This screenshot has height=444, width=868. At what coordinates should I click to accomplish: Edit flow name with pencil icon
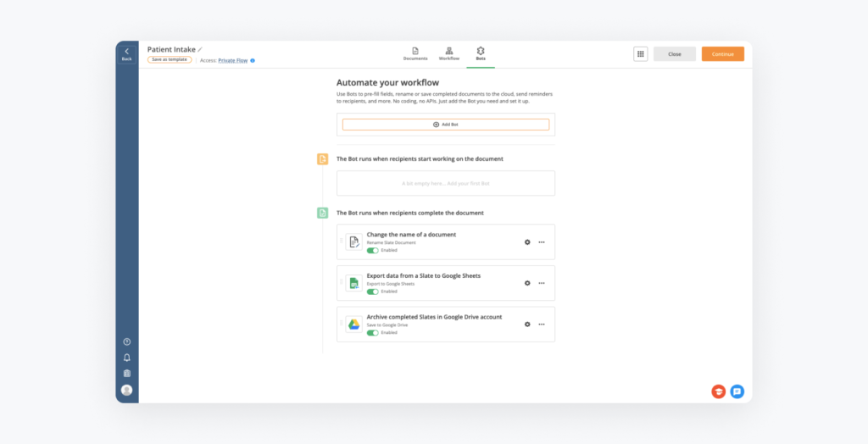click(x=201, y=49)
